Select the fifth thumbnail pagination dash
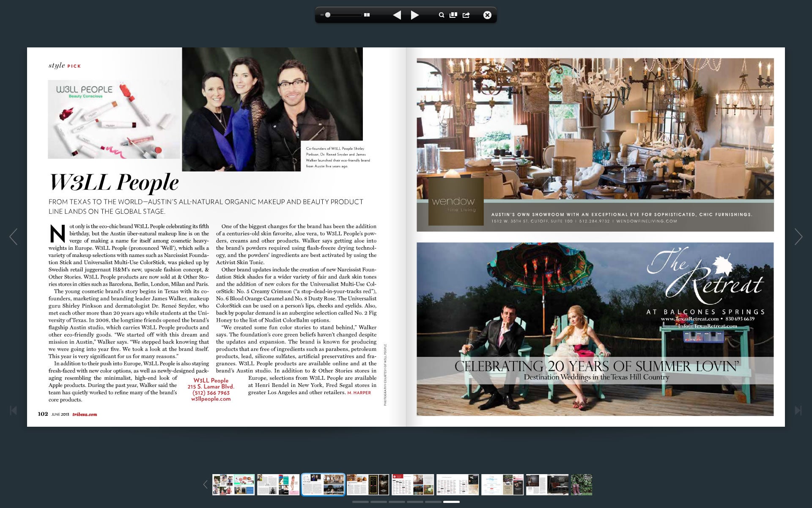 click(x=433, y=502)
